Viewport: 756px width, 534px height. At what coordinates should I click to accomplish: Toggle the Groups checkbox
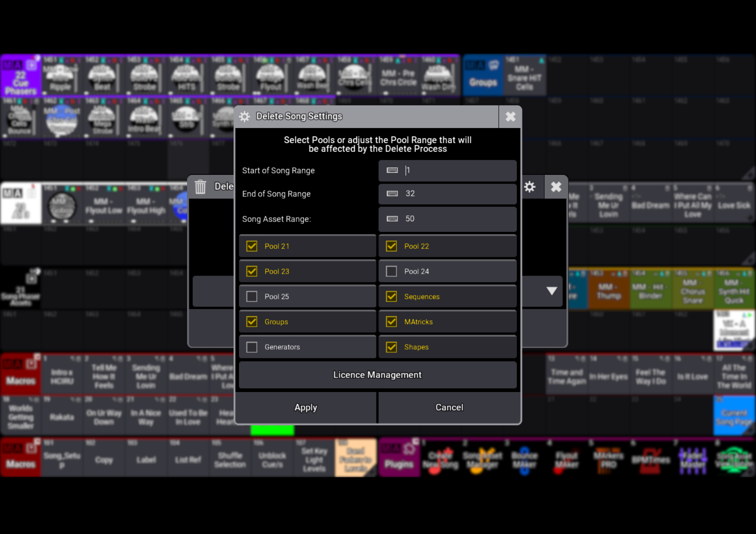(x=252, y=322)
